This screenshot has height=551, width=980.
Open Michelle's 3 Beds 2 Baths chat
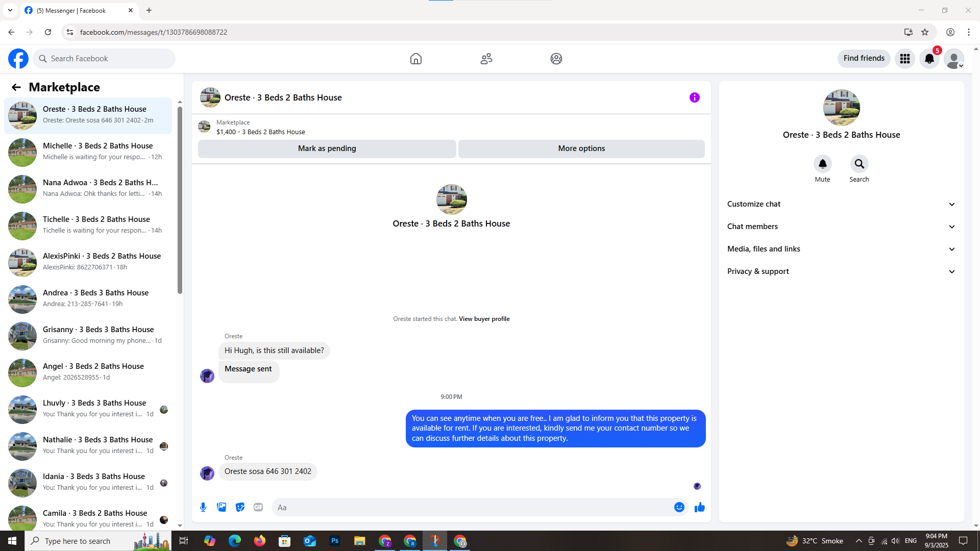[x=88, y=153]
